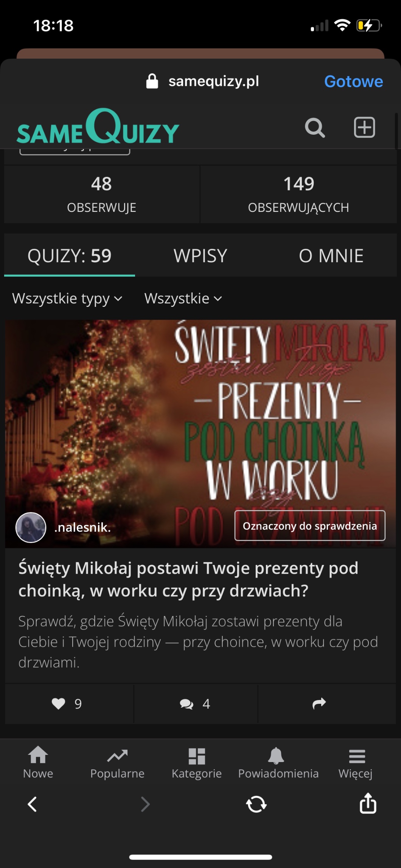Open the Święty Mikołaj quiz title link
Screen dimensions: 401x868
(x=188, y=579)
